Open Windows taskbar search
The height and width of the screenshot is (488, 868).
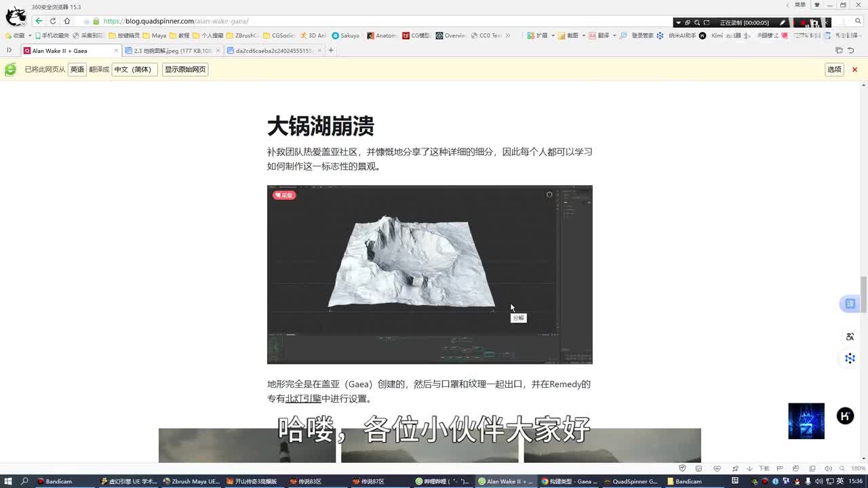tap(24, 481)
